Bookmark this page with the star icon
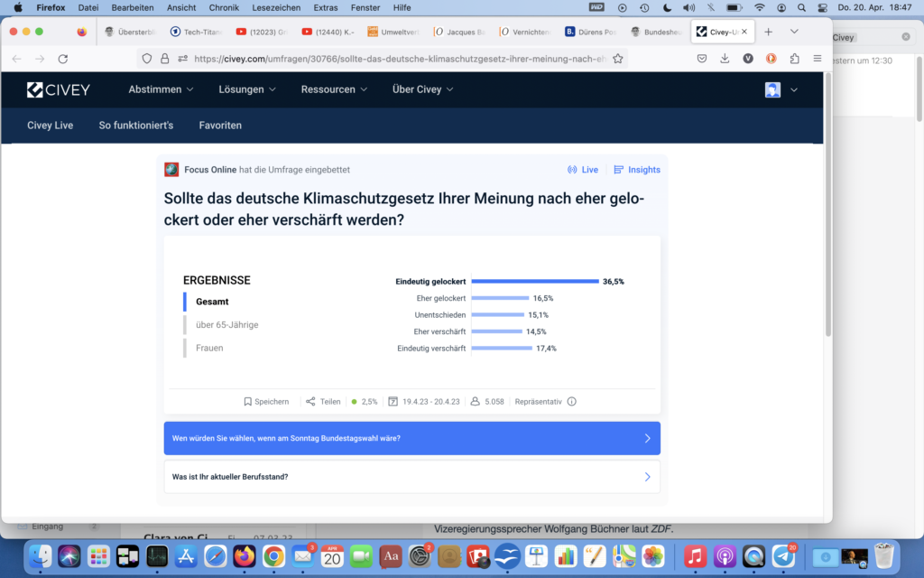This screenshot has height=578, width=924. (x=617, y=58)
